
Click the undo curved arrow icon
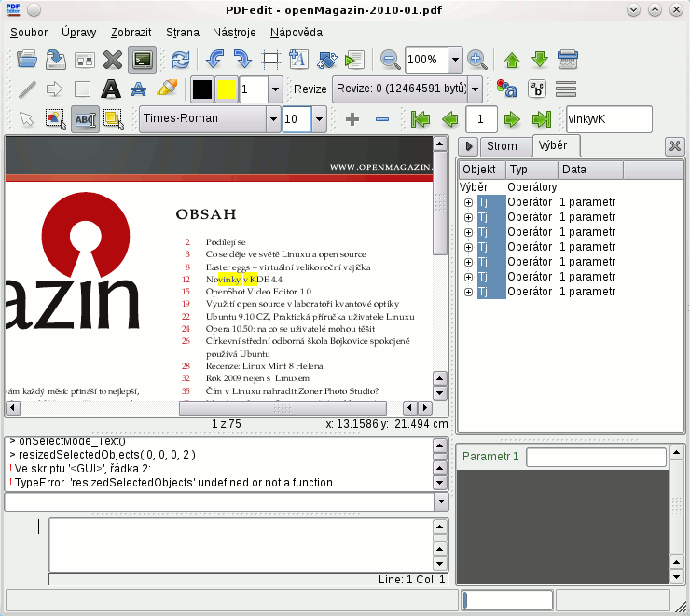click(214, 59)
